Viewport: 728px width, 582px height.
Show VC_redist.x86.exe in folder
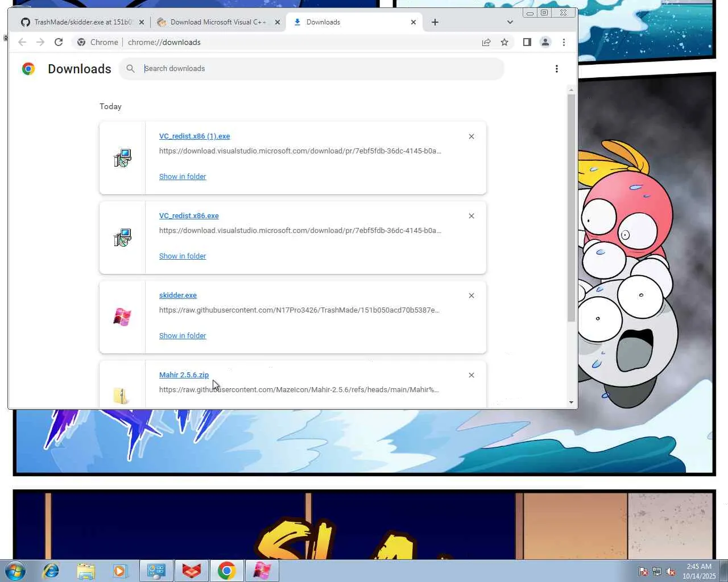[183, 256]
